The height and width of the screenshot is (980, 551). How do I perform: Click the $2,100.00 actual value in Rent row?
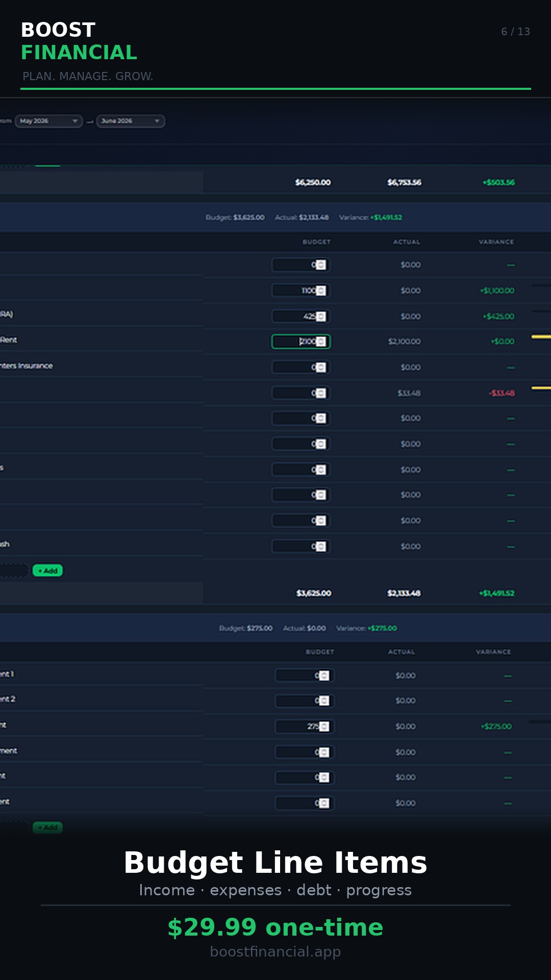point(405,341)
